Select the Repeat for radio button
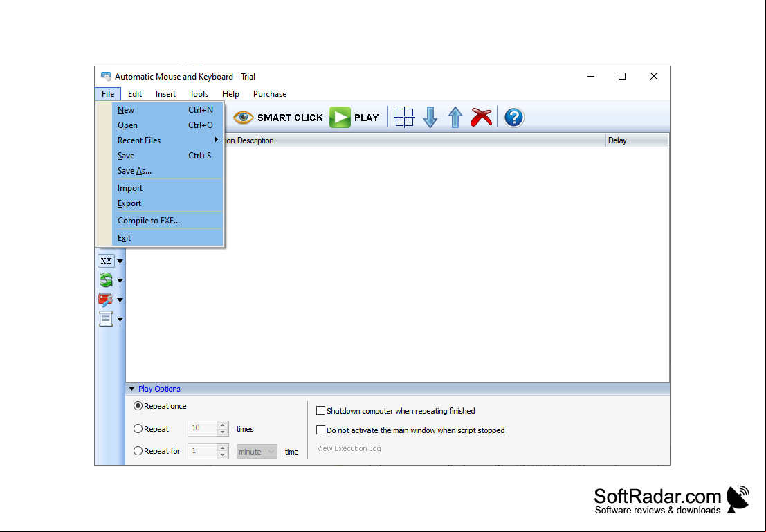 [138, 451]
